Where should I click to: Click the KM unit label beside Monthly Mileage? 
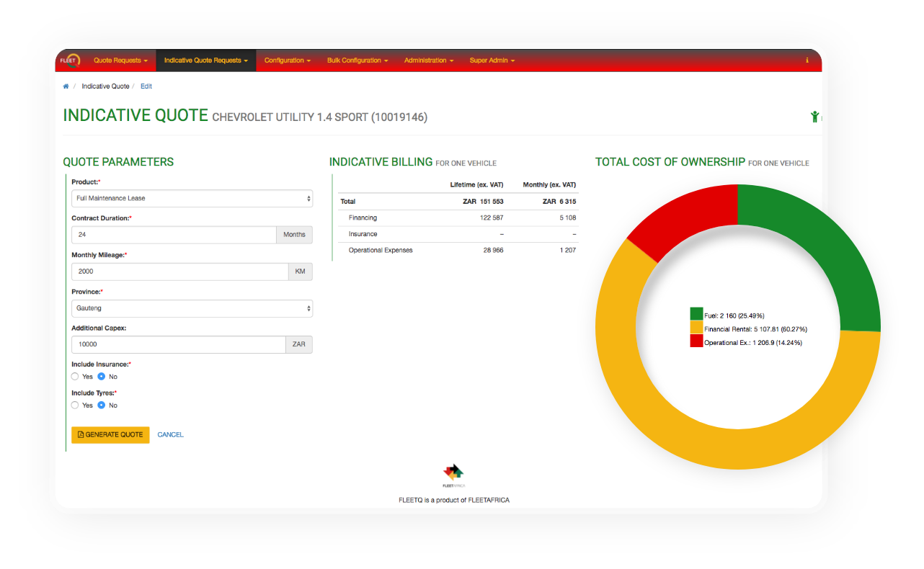(300, 271)
